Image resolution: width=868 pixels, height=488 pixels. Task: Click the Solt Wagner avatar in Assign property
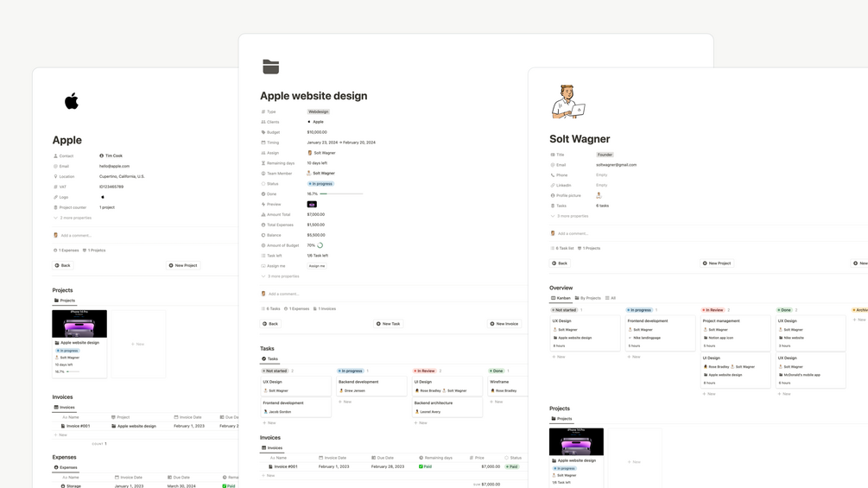pos(310,153)
